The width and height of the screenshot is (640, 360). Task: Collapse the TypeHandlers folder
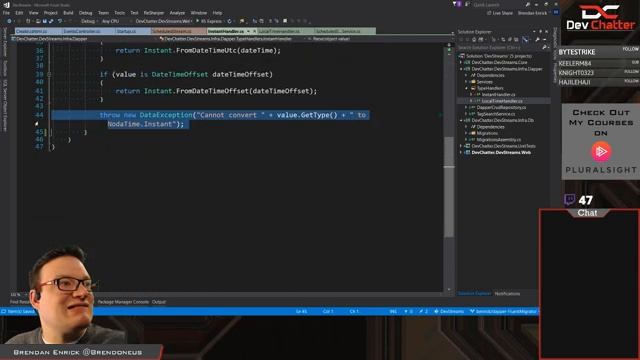tap(466, 88)
